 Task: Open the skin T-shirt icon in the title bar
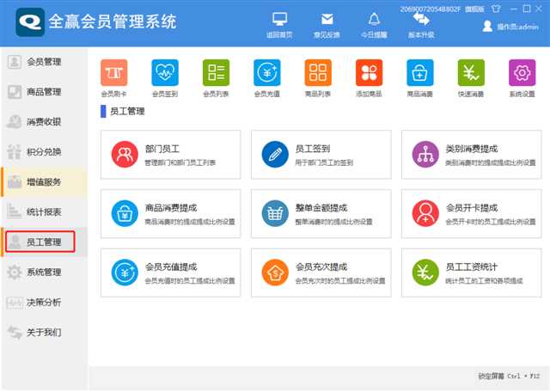coord(496,9)
